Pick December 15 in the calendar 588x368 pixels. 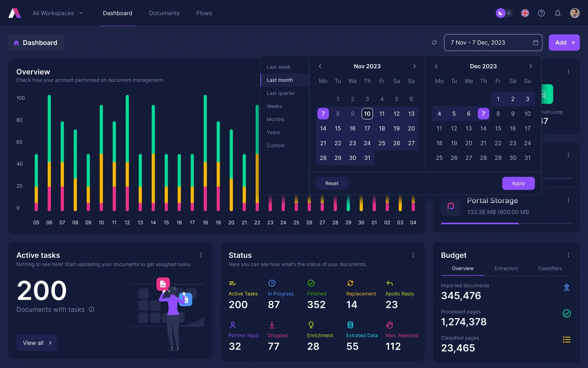498,128
